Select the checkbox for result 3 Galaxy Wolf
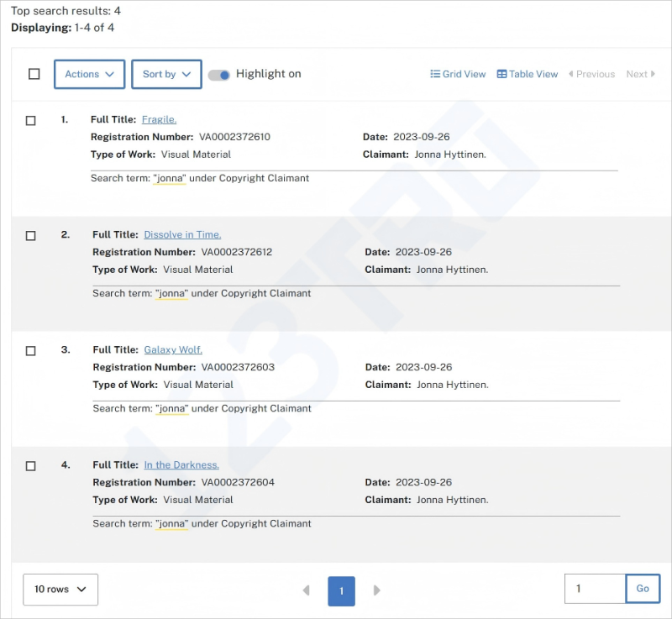This screenshot has width=672, height=619. coord(31,350)
